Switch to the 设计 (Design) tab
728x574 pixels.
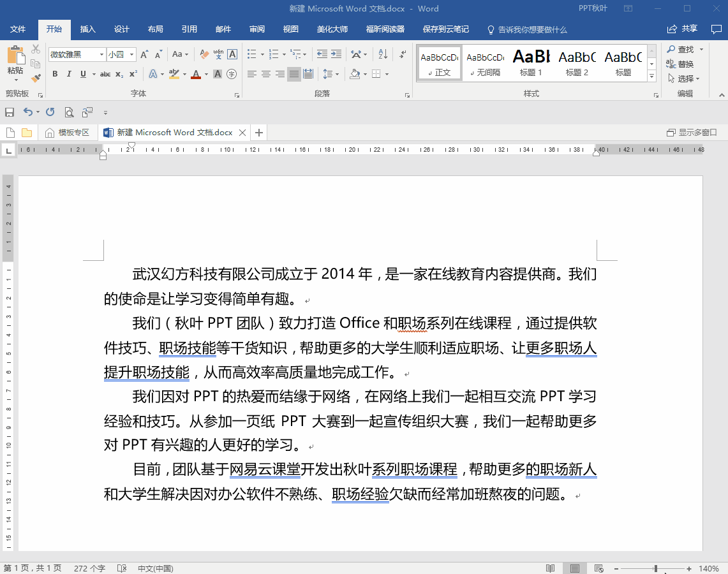(122, 29)
